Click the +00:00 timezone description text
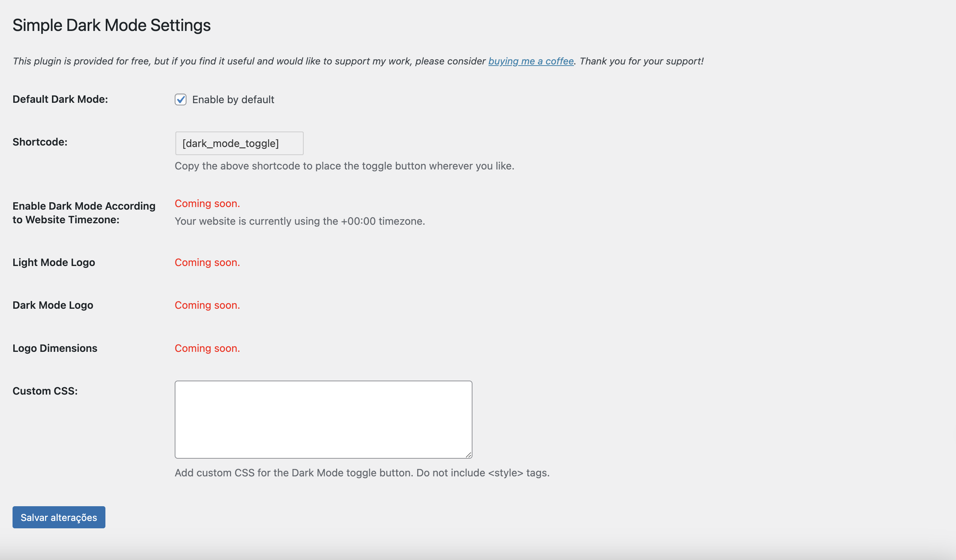 [x=300, y=221]
